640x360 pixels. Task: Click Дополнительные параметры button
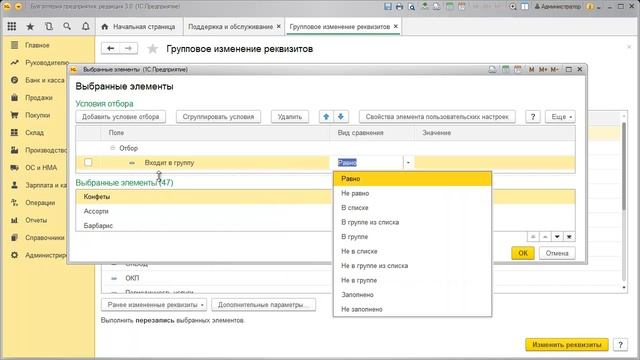264,305
